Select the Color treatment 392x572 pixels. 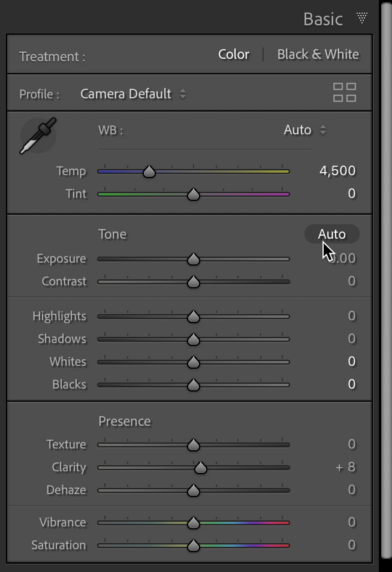tap(233, 55)
